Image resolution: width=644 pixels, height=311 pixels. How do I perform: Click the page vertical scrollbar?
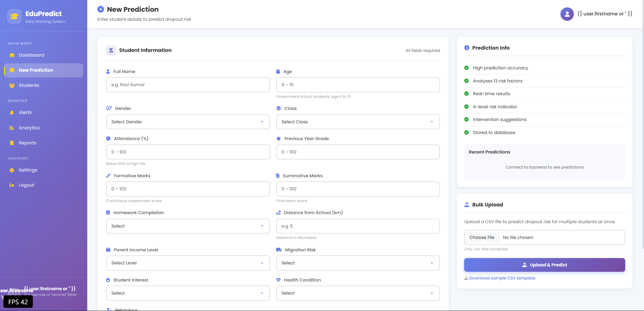[643, 124]
